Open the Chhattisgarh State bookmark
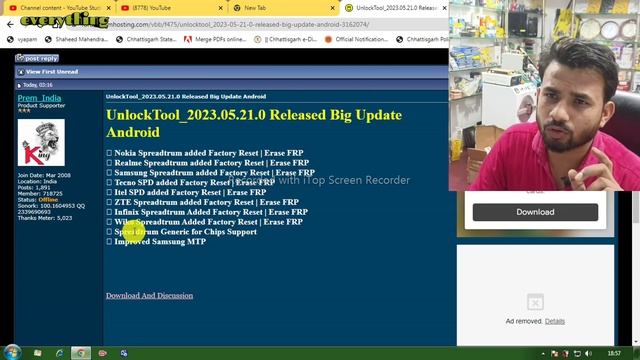The width and height of the screenshot is (640, 360). pos(146,39)
